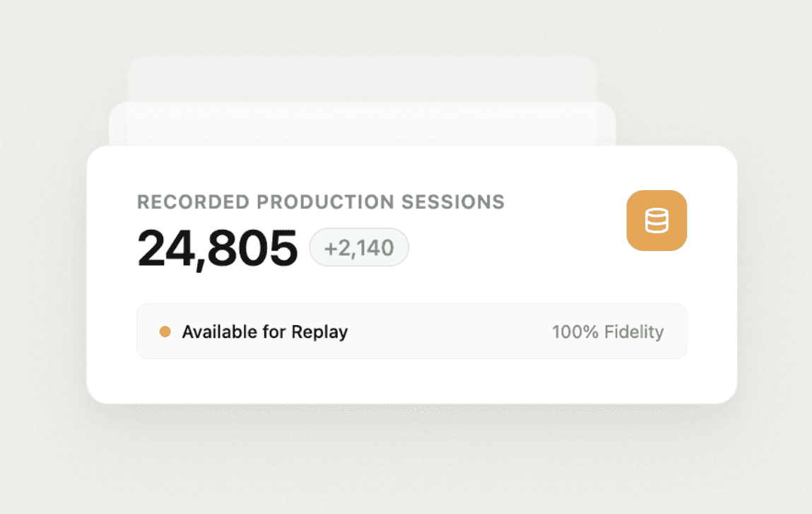Select the +2,140 increase badge
The width and height of the screenshot is (812, 514).
pos(359,247)
